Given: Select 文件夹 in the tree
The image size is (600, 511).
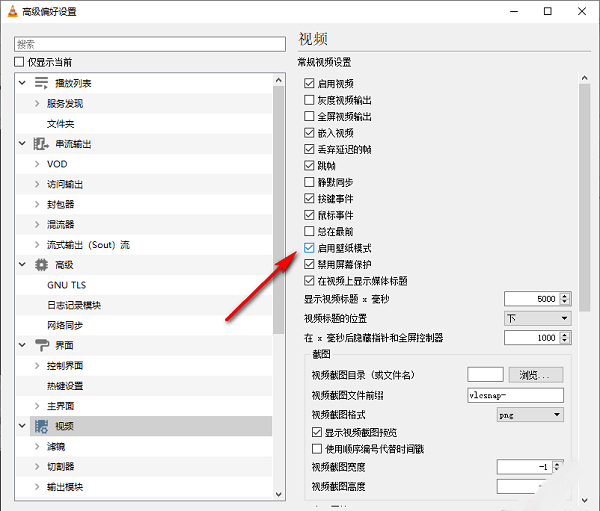Looking at the screenshot, I should coord(60,124).
